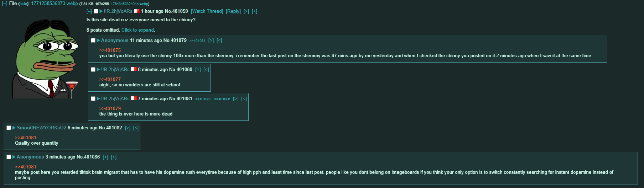
Task: Open the file link 1771258536073.webp
Action: (54, 4)
